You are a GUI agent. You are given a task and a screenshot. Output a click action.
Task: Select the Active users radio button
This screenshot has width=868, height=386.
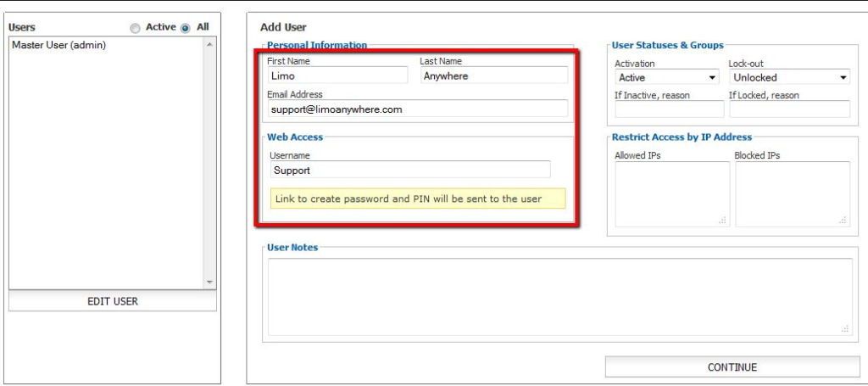136,28
